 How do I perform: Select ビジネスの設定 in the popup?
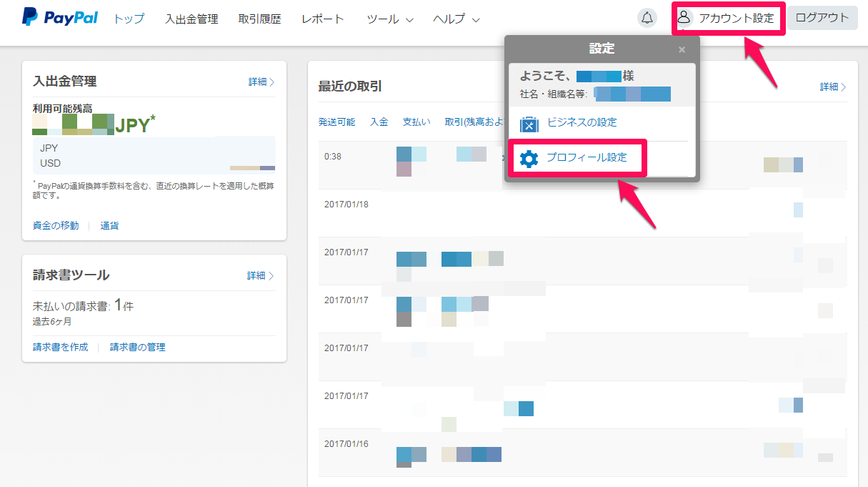(x=582, y=122)
